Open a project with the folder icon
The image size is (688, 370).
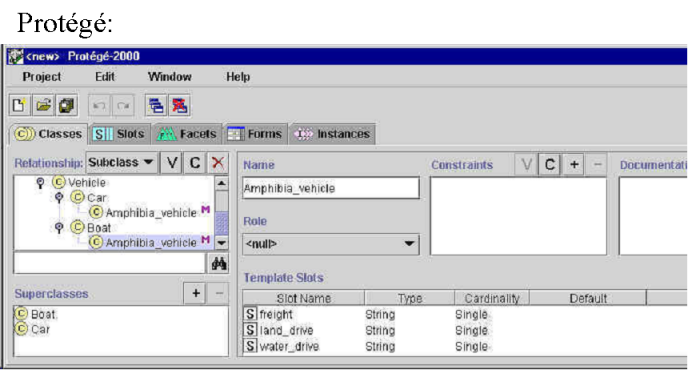pos(43,105)
